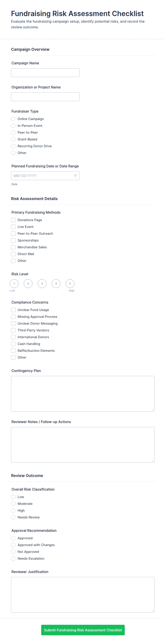Set risk level to 5 High

(70, 283)
